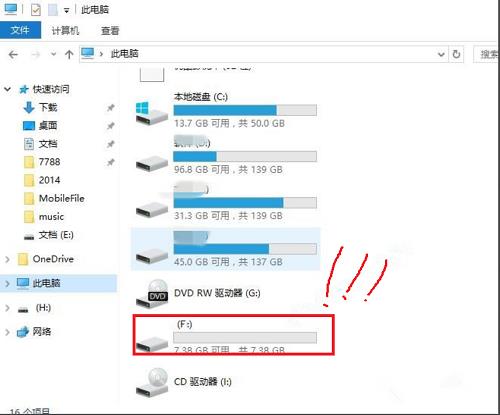Expand the OneDrive tree node
Viewport: 500px width, 415px height.
pyautogui.click(x=7, y=259)
